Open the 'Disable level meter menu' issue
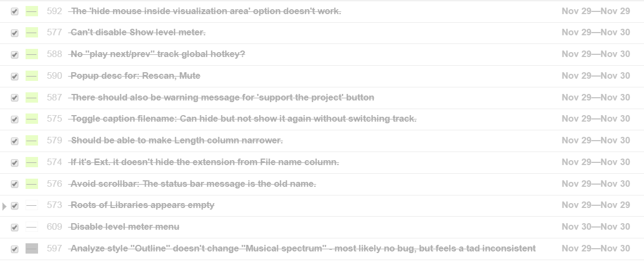Image resolution: width=644 pixels, height=265 pixels. click(125, 226)
